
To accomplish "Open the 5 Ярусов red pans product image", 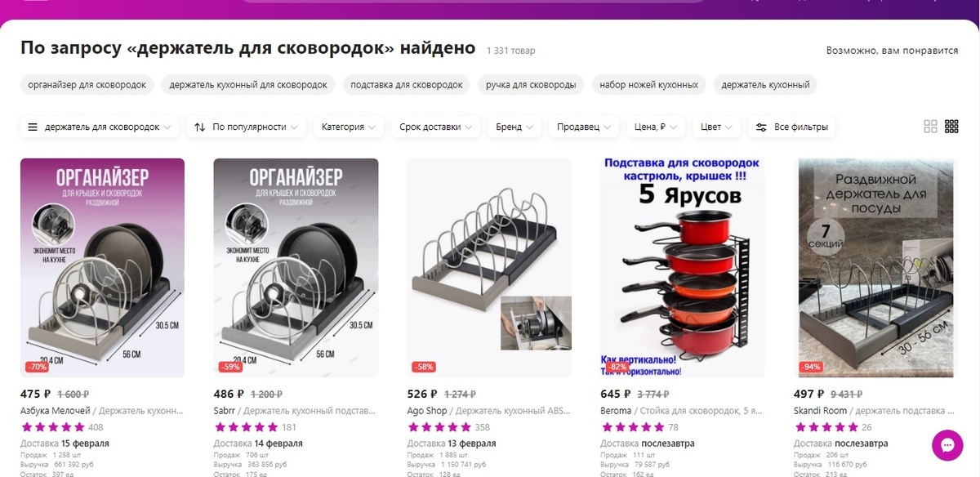I will click(682, 267).
